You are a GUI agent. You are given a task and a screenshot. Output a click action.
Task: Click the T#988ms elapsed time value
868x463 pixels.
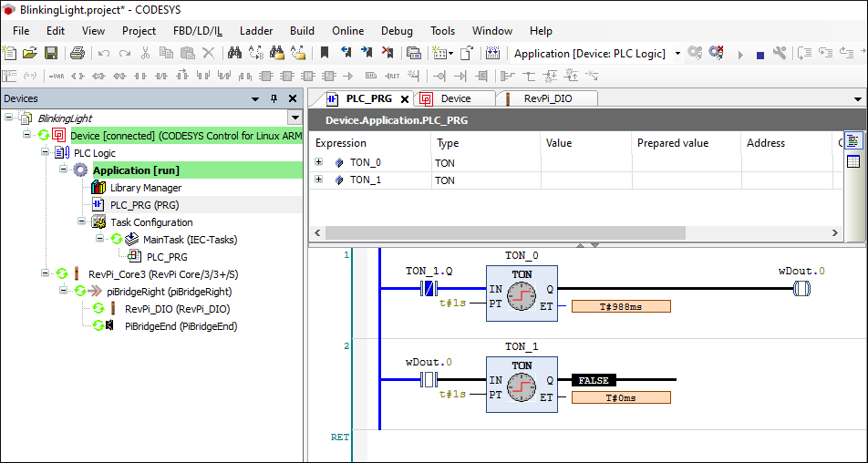(621, 306)
